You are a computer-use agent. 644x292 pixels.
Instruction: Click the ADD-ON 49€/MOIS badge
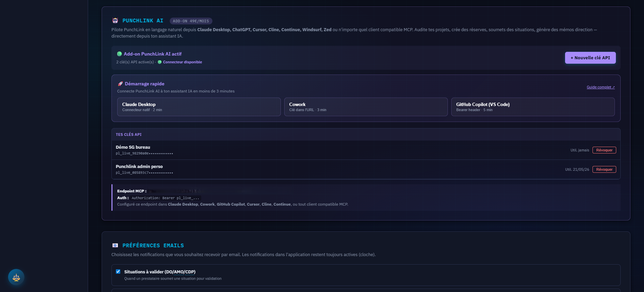click(x=191, y=21)
